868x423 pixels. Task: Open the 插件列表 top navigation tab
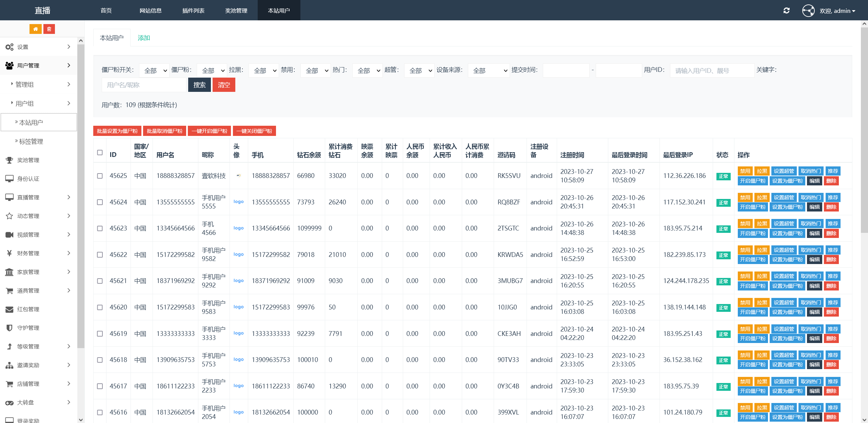[193, 11]
